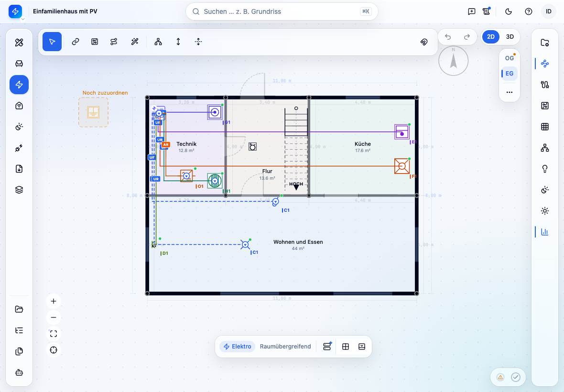Open the cable routing panel in right sidebar
The width and height of the screenshot is (564, 392).
tap(545, 64)
